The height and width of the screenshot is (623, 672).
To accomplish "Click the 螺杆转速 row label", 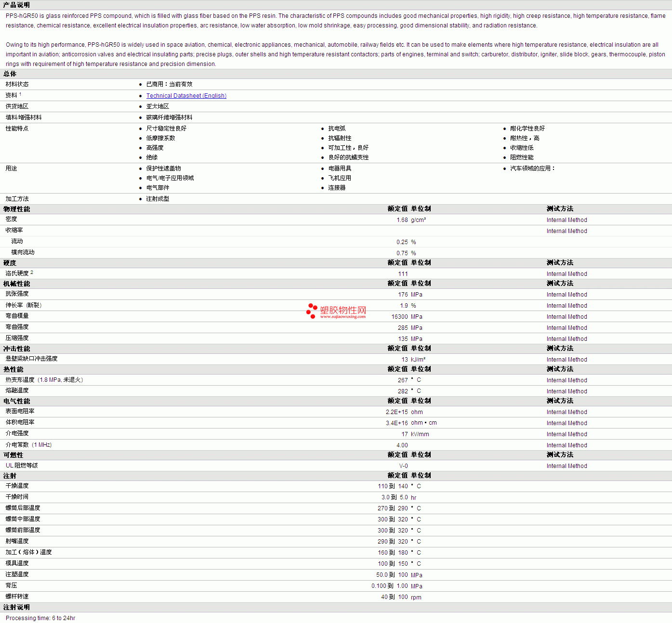I will (x=17, y=597).
